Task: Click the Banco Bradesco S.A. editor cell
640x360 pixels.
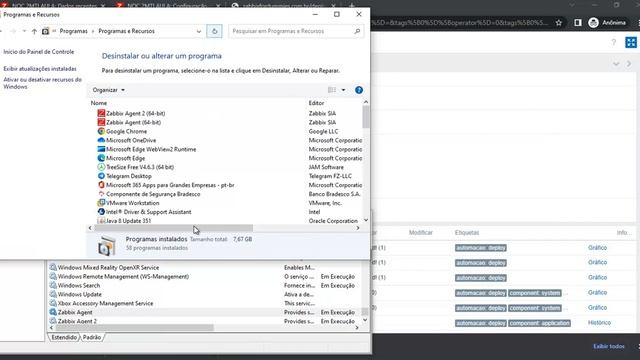Action: [334, 194]
